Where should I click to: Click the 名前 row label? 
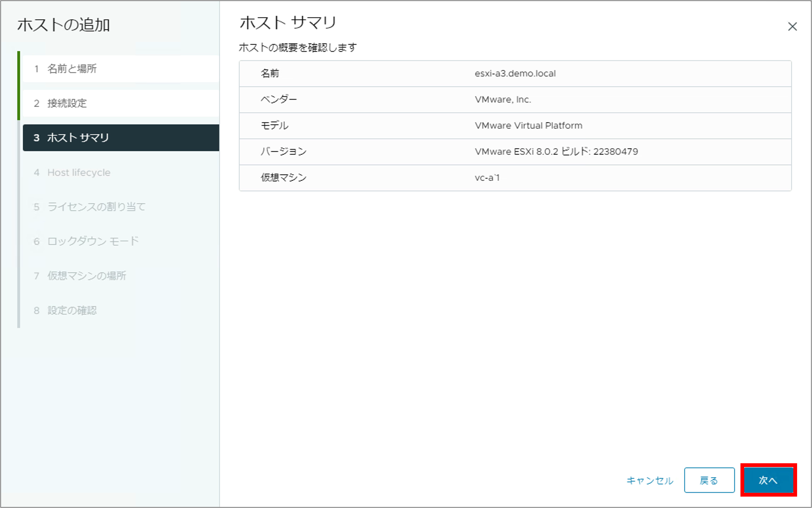(x=270, y=73)
